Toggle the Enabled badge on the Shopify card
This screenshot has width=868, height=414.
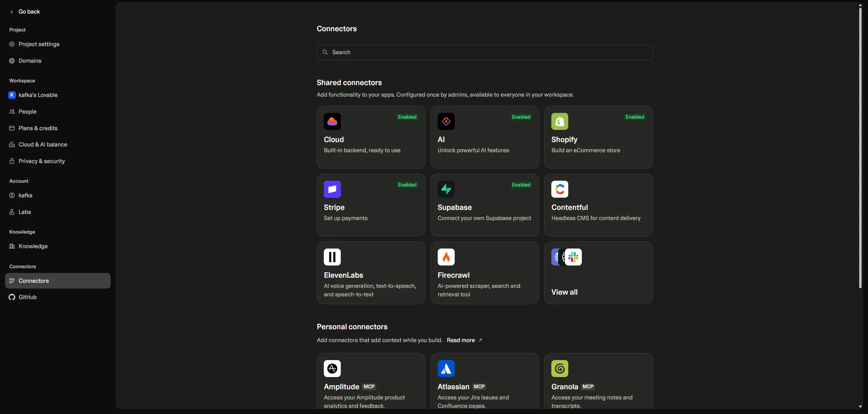(634, 117)
